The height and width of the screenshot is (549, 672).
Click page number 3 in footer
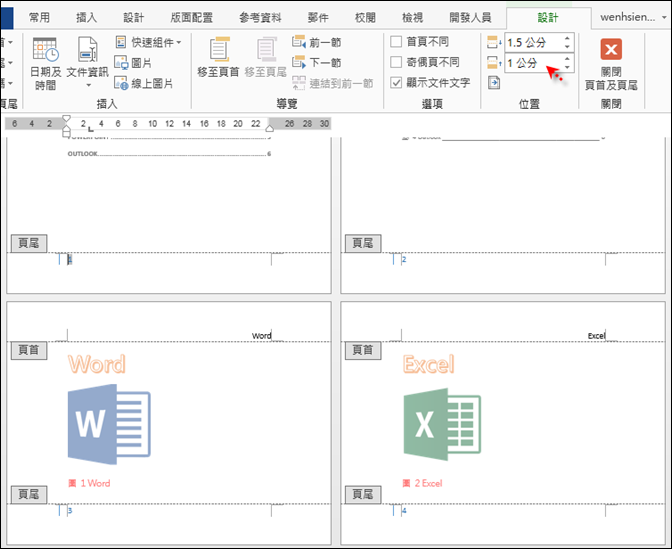point(70,511)
